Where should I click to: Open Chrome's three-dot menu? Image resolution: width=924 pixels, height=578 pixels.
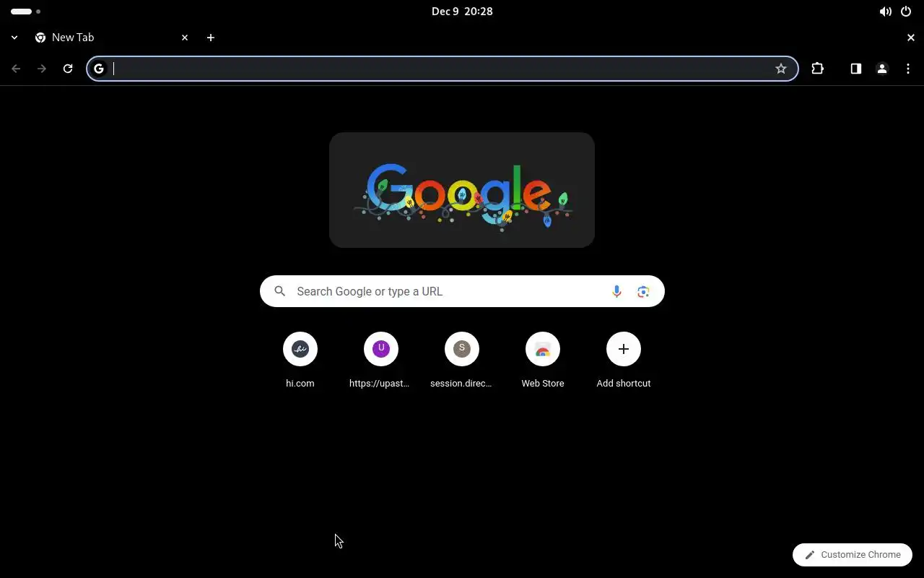(x=907, y=69)
